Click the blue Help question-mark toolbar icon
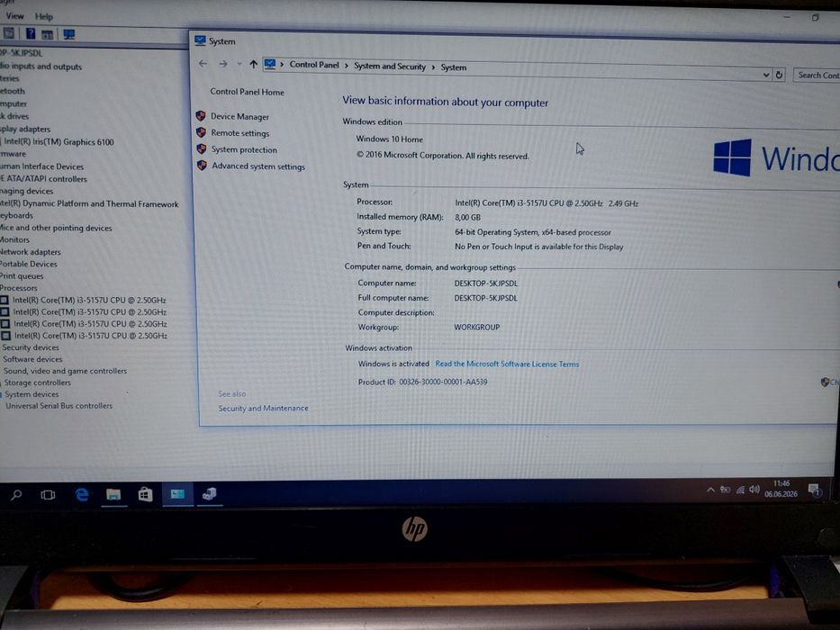This screenshot has height=630, width=840. 31,34
